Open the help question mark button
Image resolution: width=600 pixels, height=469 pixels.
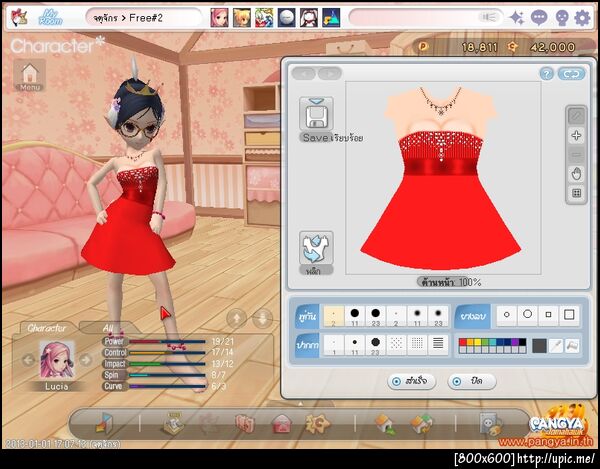(x=546, y=74)
